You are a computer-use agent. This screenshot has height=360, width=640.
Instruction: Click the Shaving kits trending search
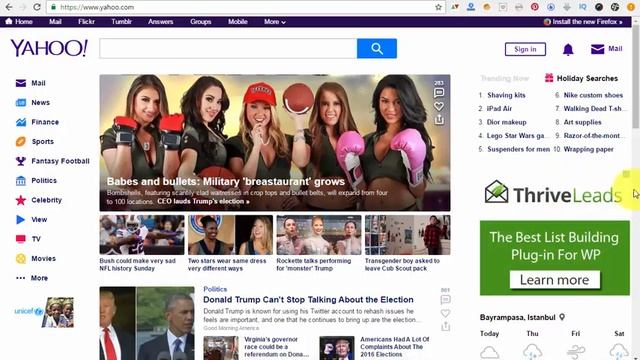(x=506, y=95)
